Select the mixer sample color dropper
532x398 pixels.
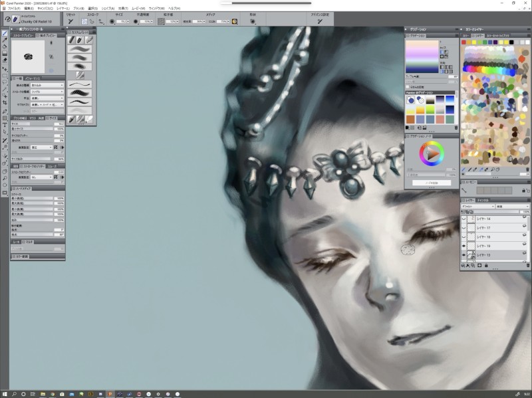[x=481, y=169]
